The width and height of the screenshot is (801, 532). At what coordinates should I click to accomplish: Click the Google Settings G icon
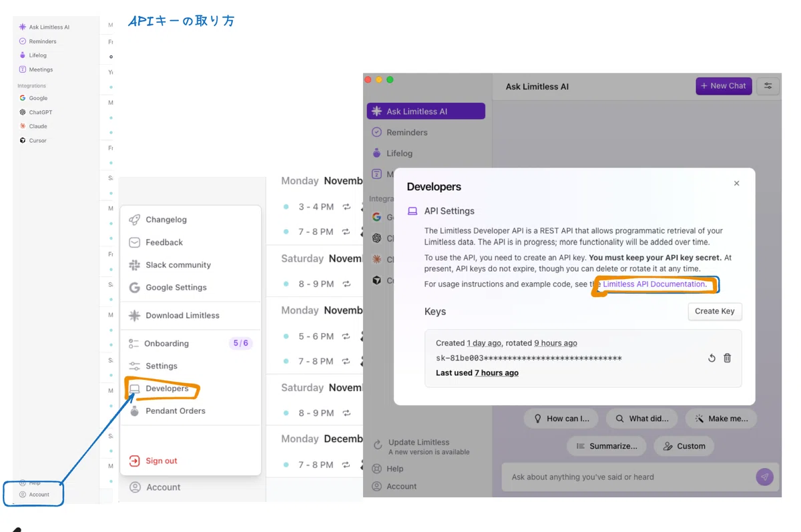tap(134, 288)
